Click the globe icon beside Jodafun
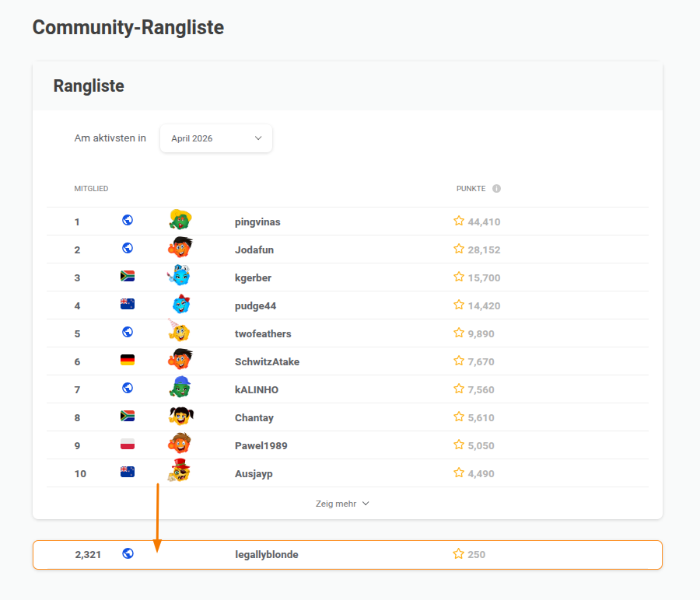 click(128, 248)
